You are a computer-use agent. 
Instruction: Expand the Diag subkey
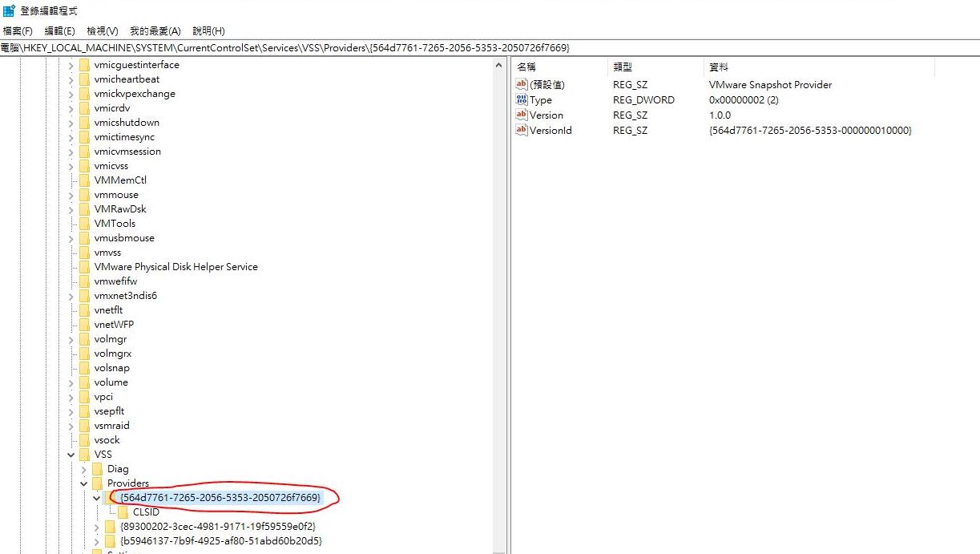tap(83, 468)
